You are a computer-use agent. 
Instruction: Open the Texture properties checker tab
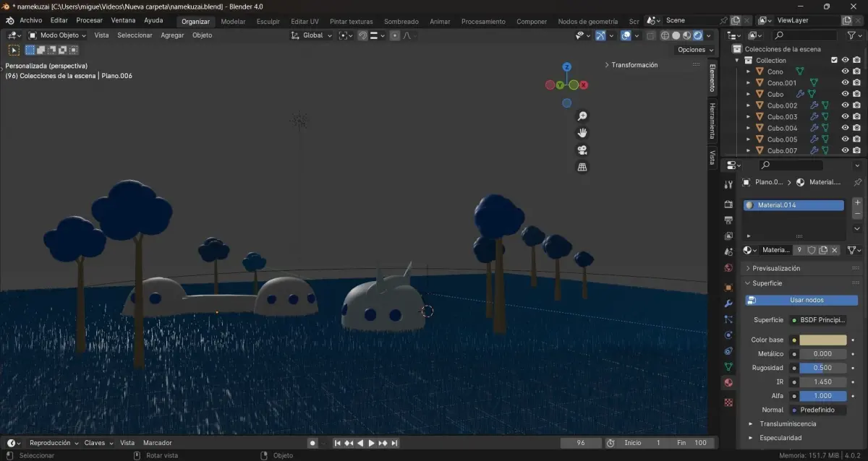(728, 402)
